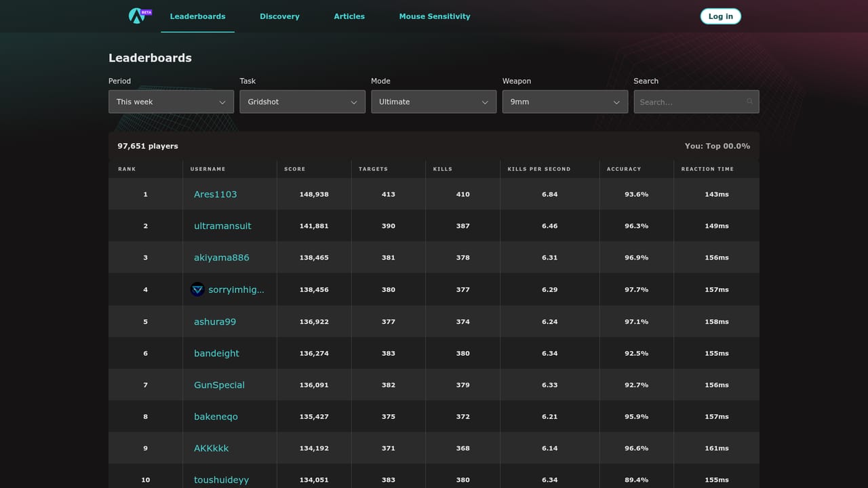868x488 pixels.
Task: Click the Username column header
Action: (208, 169)
